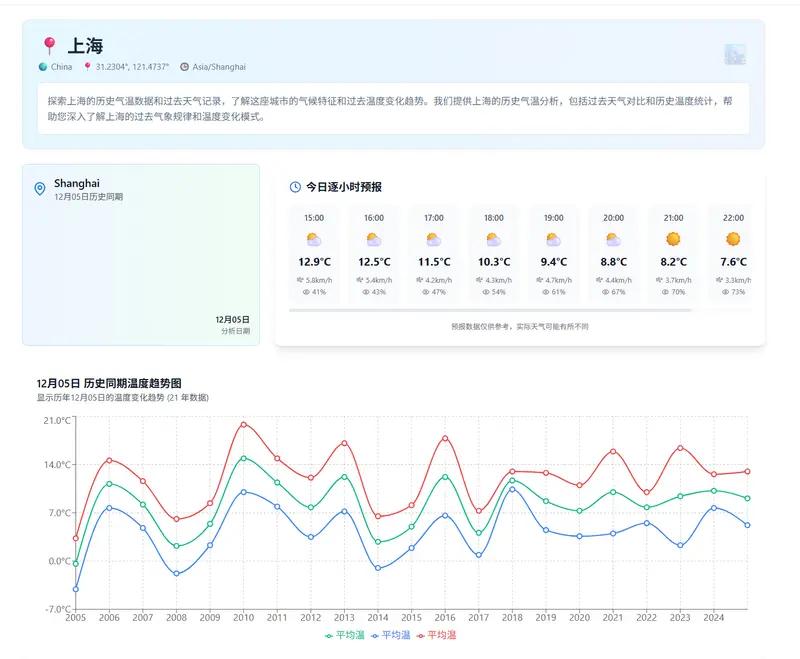Click the clock icon beside 今日逐小时预报
This screenshot has height=659, width=800.
click(x=296, y=184)
